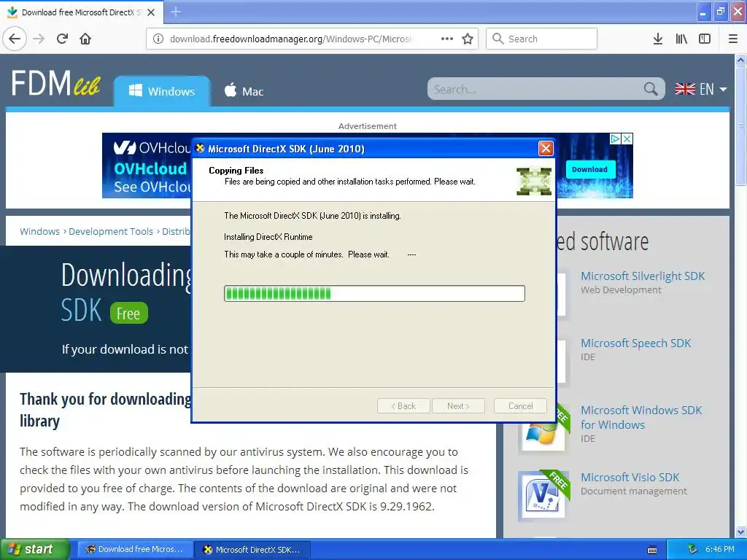747x560 pixels.
Task: Open the Windows start button
Action: point(35,549)
